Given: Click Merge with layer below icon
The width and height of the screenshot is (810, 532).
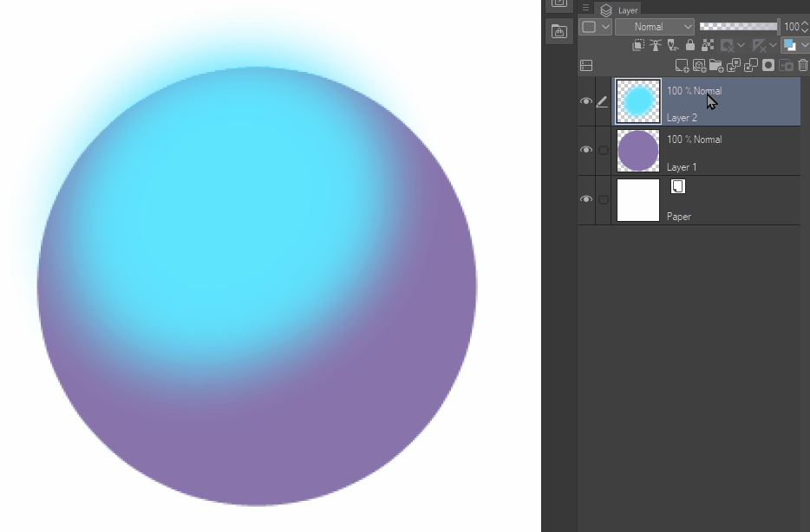Looking at the screenshot, I should pos(751,66).
